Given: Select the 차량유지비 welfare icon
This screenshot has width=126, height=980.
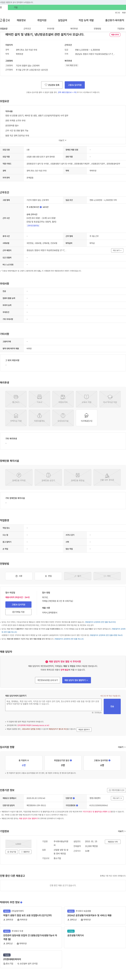Looking at the screenshot, I should (x=63, y=399).
